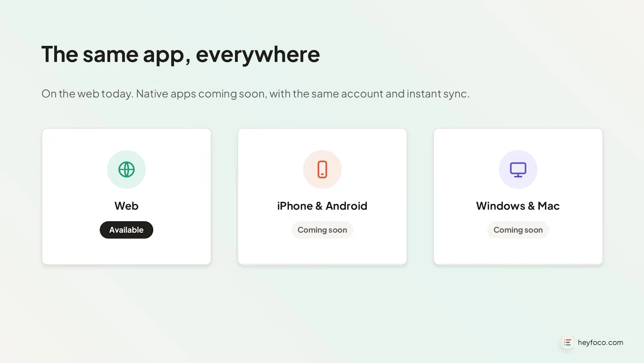The width and height of the screenshot is (644, 363).
Task: Click the heading The same app, everywhere
Action: click(180, 55)
